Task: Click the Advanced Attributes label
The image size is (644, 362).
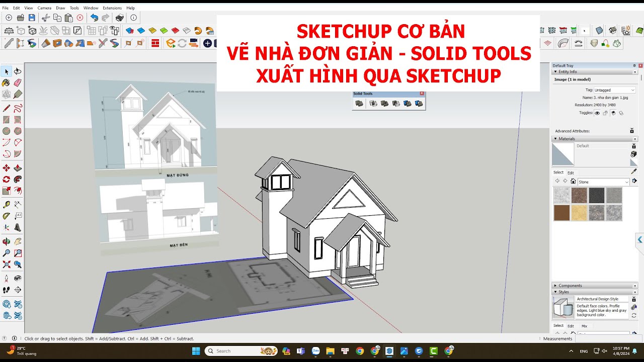Action: 572,131
